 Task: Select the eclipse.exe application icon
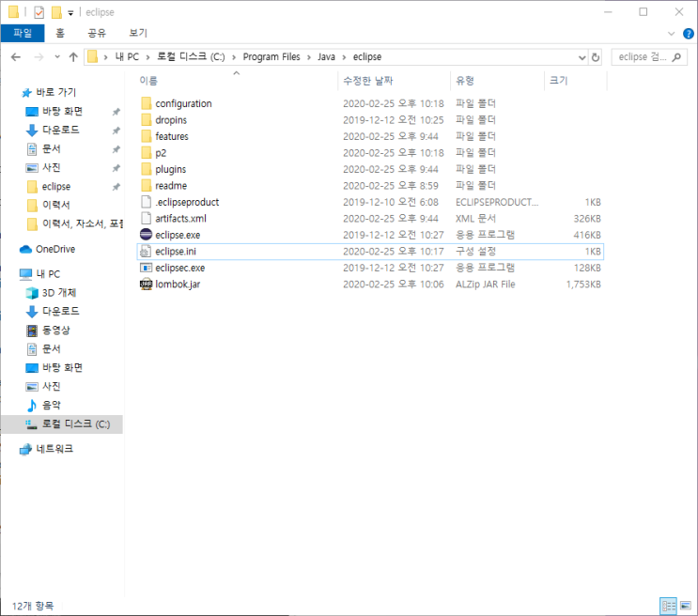tap(146, 234)
